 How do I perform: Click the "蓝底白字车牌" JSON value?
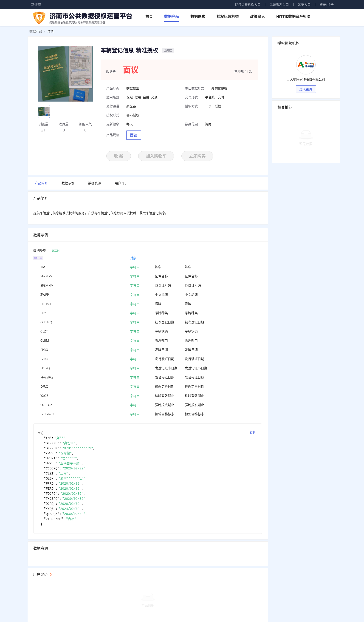coord(70,463)
